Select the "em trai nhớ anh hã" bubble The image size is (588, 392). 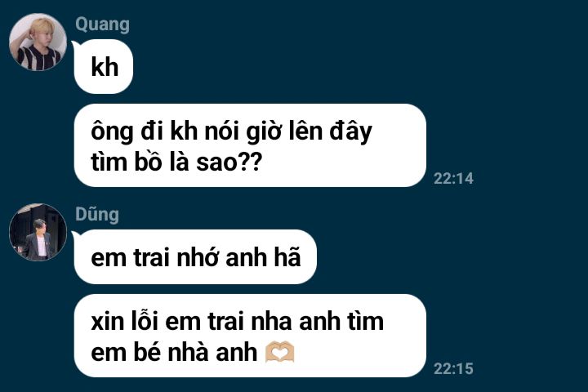pos(195,257)
